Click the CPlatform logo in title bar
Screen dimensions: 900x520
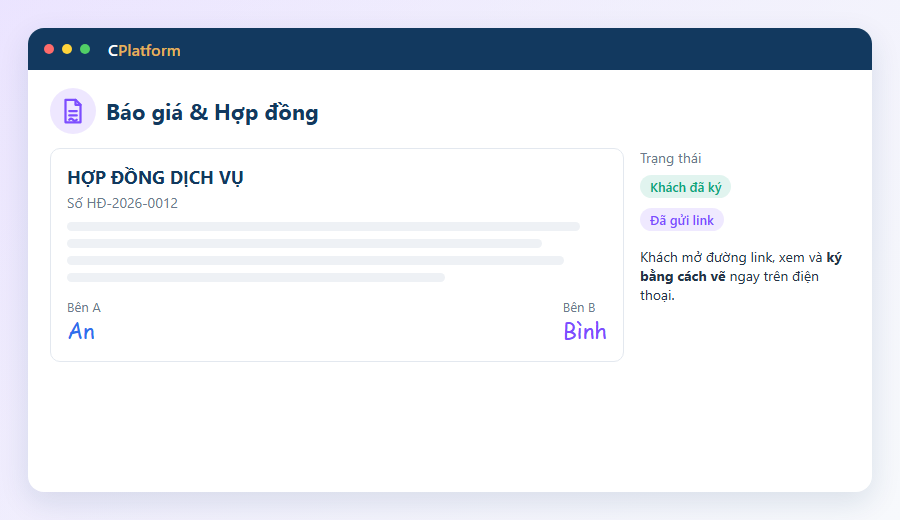pos(144,51)
